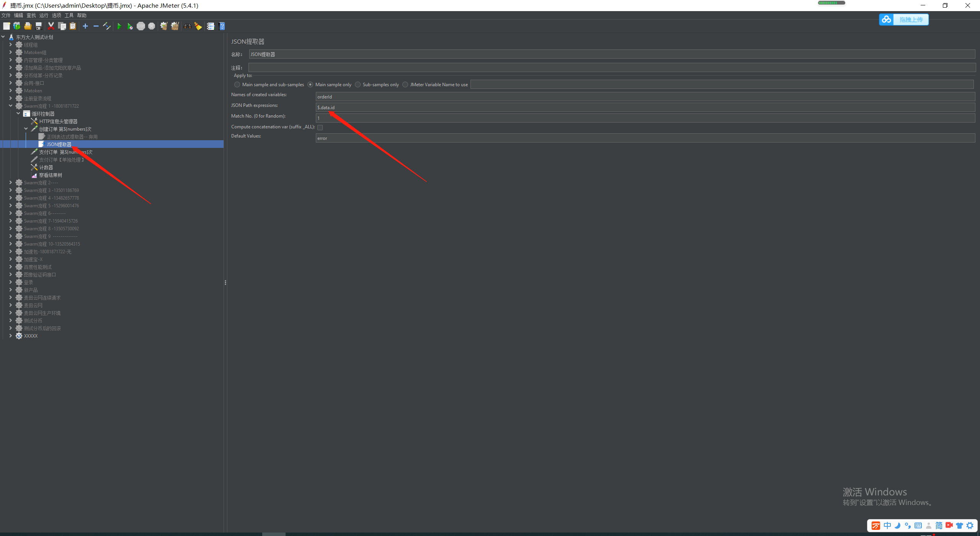Image resolution: width=980 pixels, height=536 pixels.
Task: Expand the 百度性能测试 thread group
Action: click(11, 267)
